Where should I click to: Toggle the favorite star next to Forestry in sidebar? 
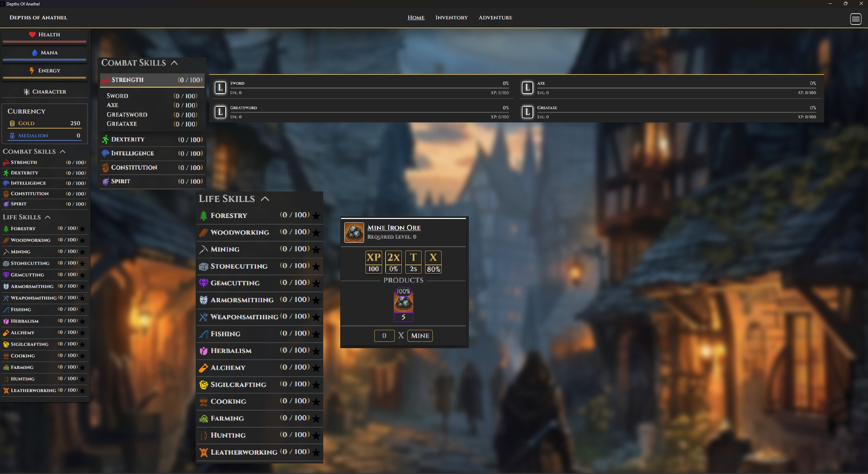(83, 228)
